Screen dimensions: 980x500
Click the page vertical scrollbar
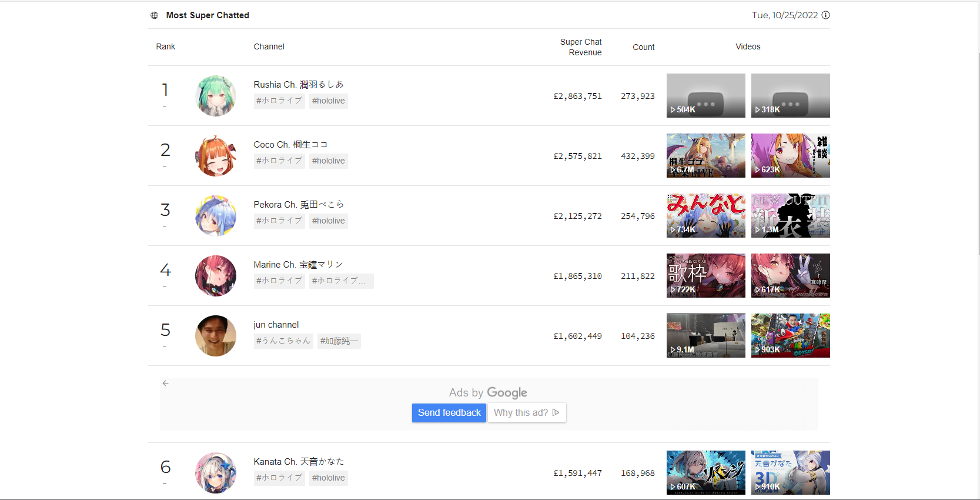tap(979, 153)
